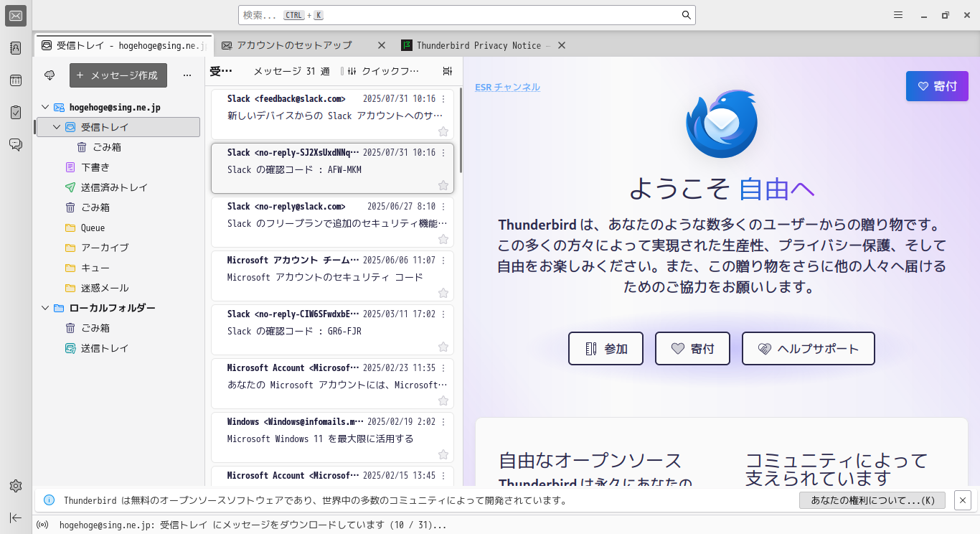Image resolution: width=980 pixels, height=534 pixels.
Task: Open kebab menu on Microsoft Account 2025/02/23 message
Action: pos(443,368)
